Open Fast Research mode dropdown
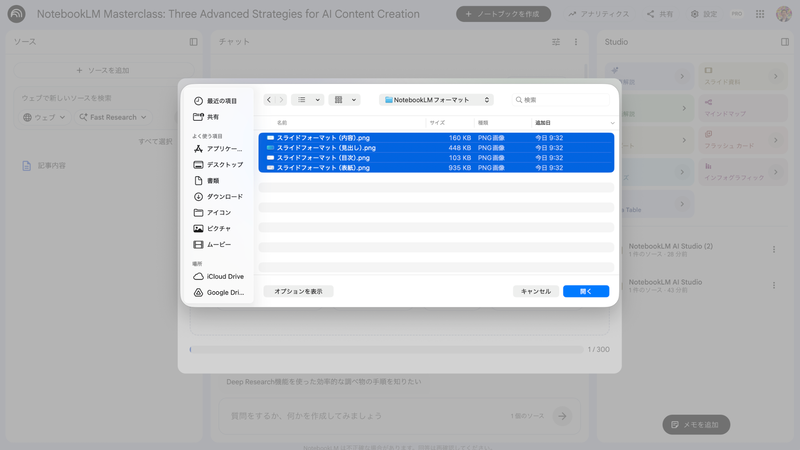Image resolution: width=800 pixels, height=450 pixels. coord(113,117)
